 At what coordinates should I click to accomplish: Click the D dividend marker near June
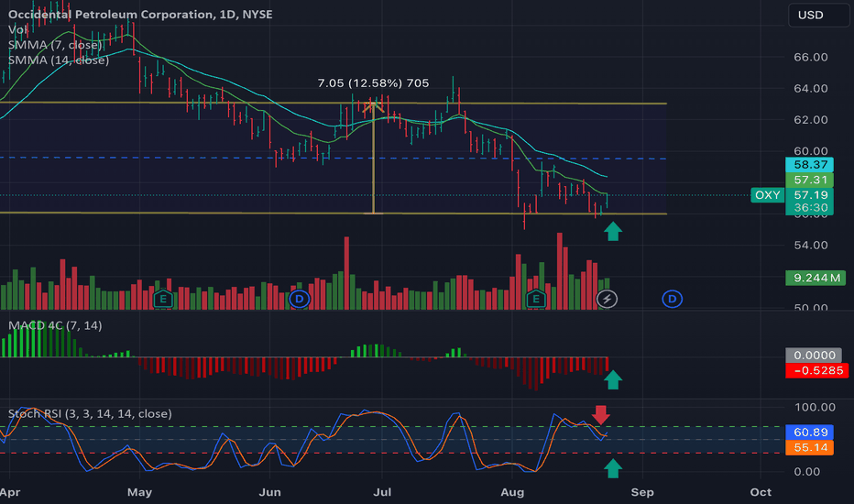299,299
